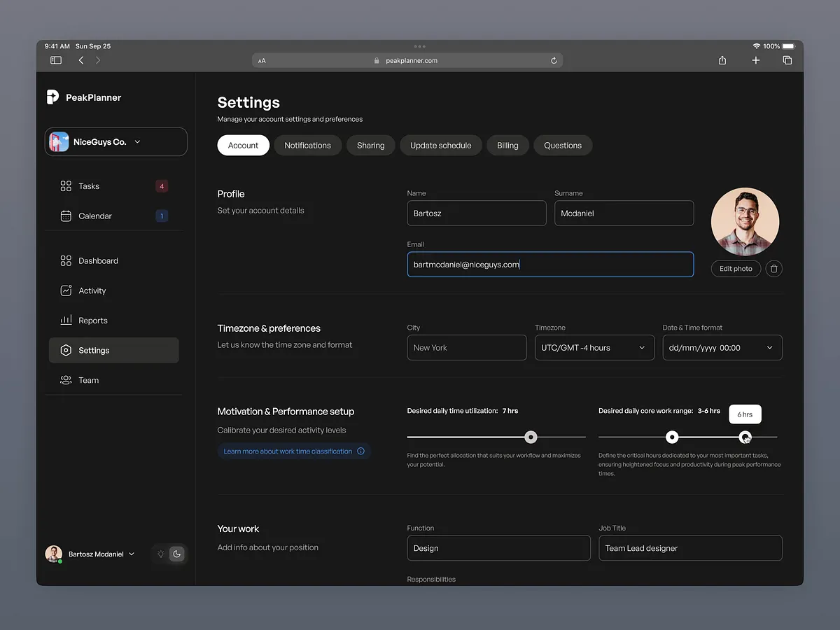Enable dark mode with the moon toggle
The width and height of the screenshot is (840, 630).
(x=176, y=554)
